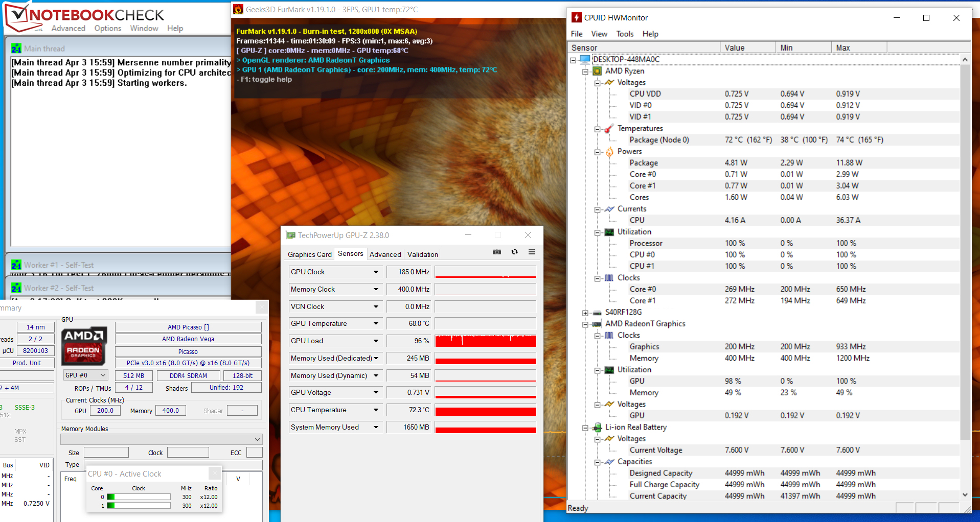The height and width of the screenshot is (522, 980).
Task: Click the AMD Radeon Graphics logo
Action: [84, 346]
